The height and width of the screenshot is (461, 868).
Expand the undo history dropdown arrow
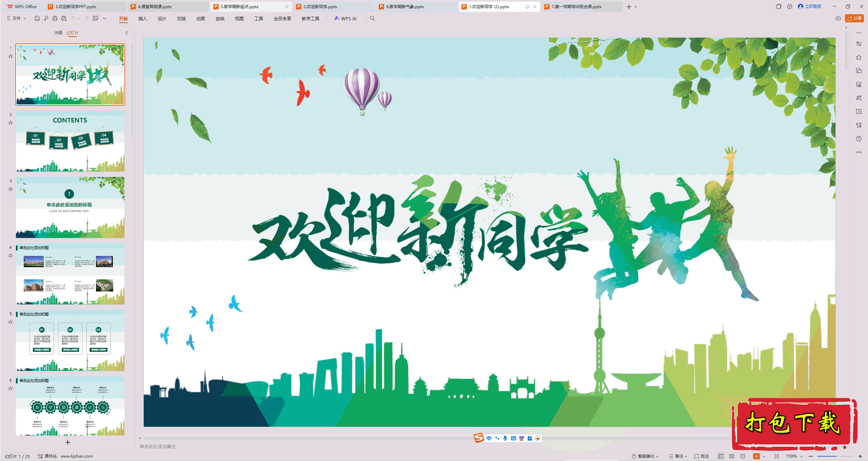click(x=79, y=18)
